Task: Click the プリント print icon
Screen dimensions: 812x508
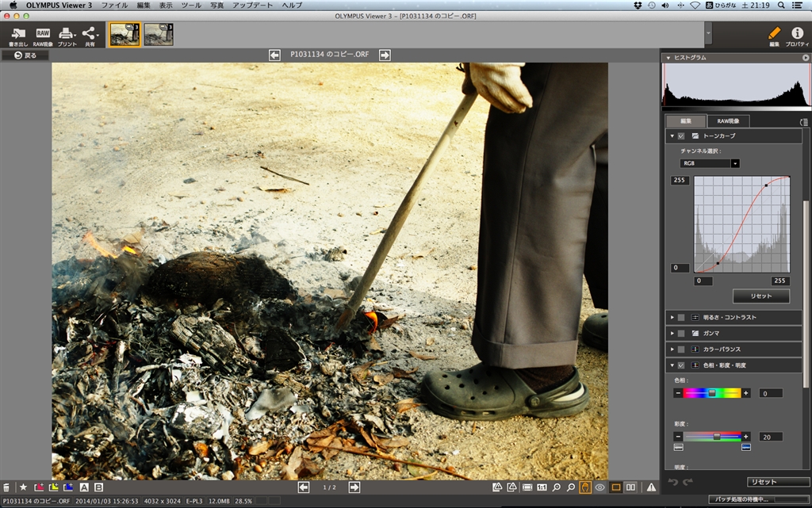Action: coord(67,35)
